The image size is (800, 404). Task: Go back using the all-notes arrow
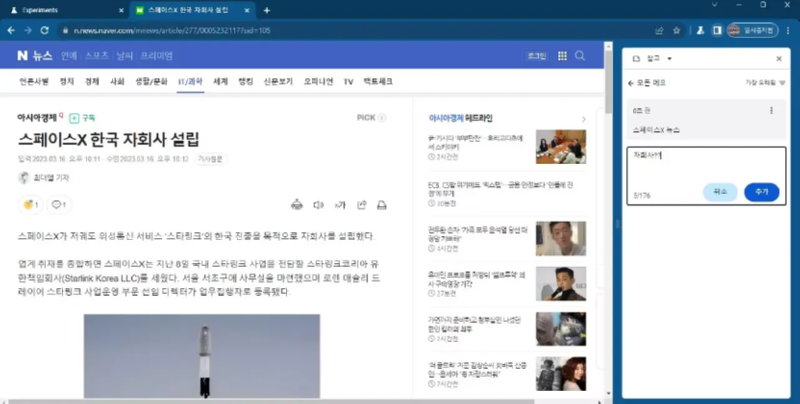(632, 82)
